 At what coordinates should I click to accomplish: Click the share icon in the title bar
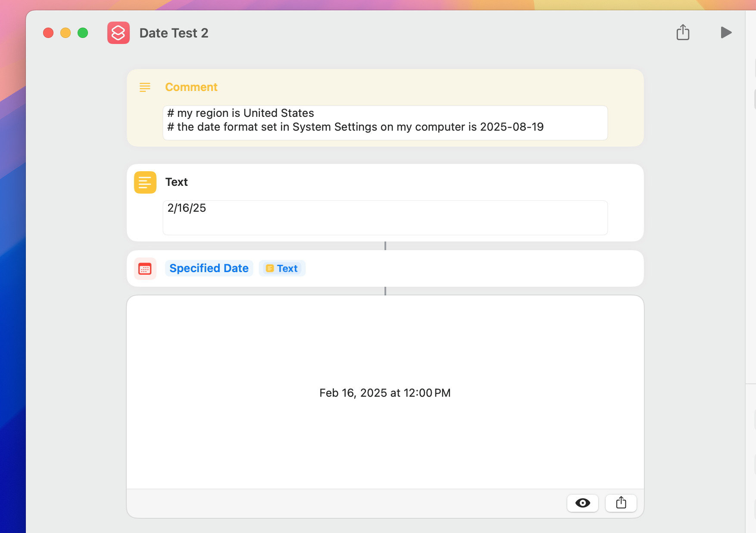click(683, 33)
